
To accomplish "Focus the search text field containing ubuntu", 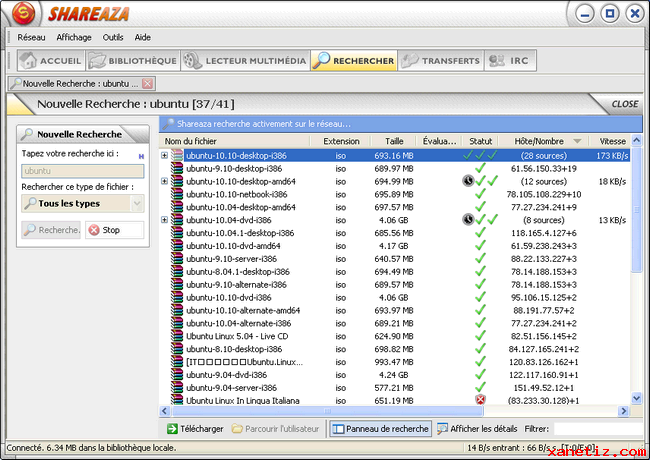I will pos(82,171).
